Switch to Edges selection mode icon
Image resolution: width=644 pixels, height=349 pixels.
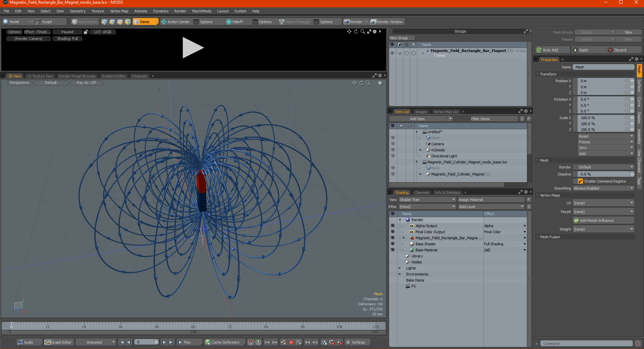pos(112,22)
